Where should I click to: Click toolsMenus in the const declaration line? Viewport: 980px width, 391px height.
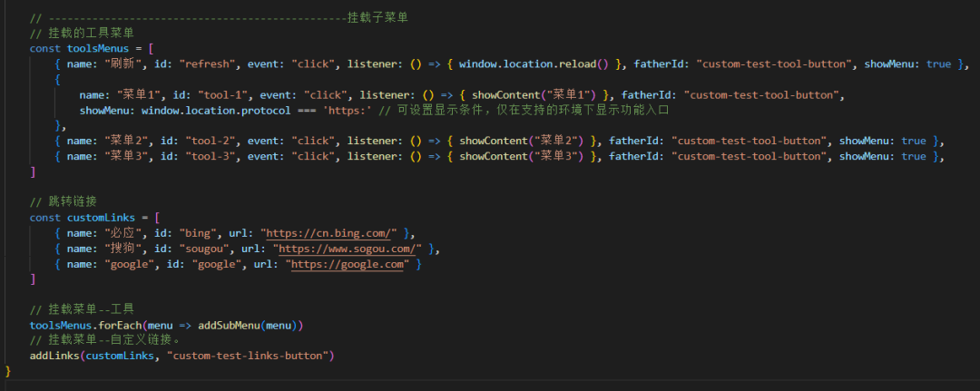pyautogui.click(x=97, y=49)
